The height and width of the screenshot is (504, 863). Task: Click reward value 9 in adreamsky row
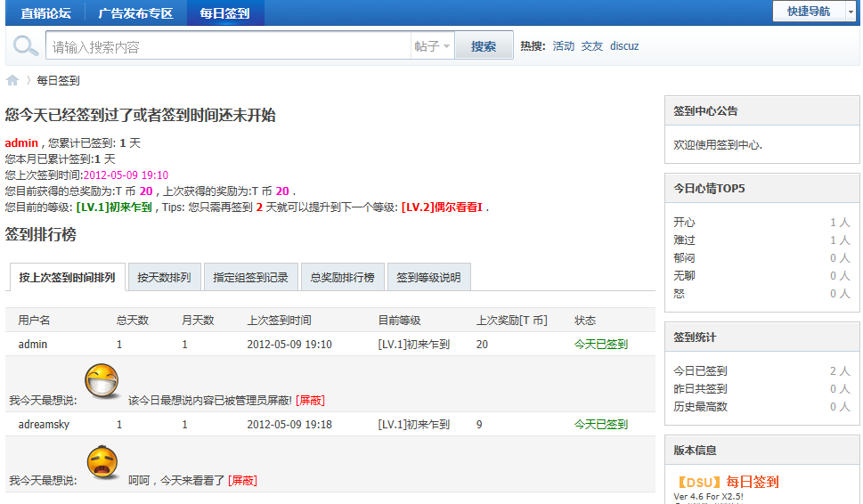479,425
